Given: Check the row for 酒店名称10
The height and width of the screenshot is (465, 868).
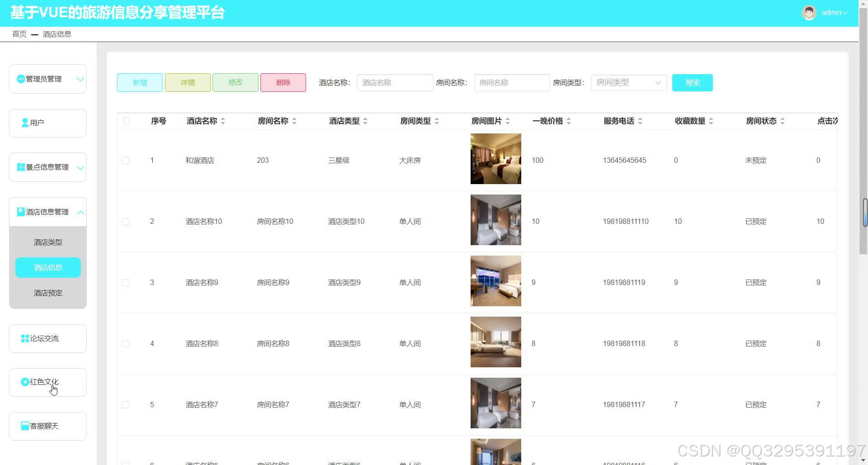Looking at the screenshot, I should (126, 222).
